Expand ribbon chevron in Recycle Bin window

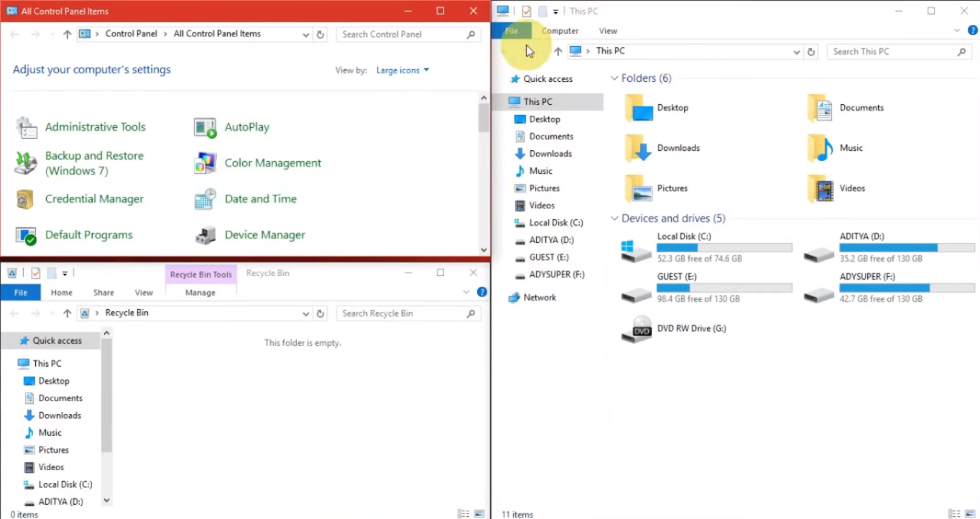(x=466, y=293)
